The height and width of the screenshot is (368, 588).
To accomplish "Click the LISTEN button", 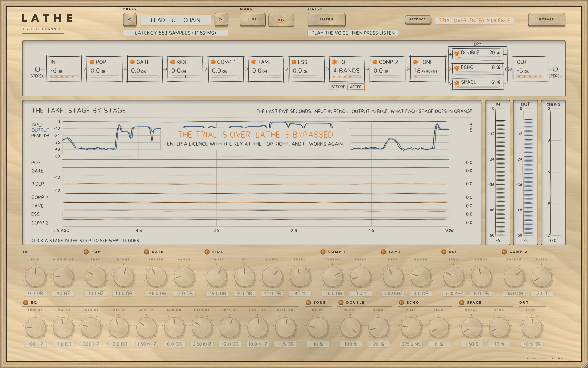I will tap(326, 20).
